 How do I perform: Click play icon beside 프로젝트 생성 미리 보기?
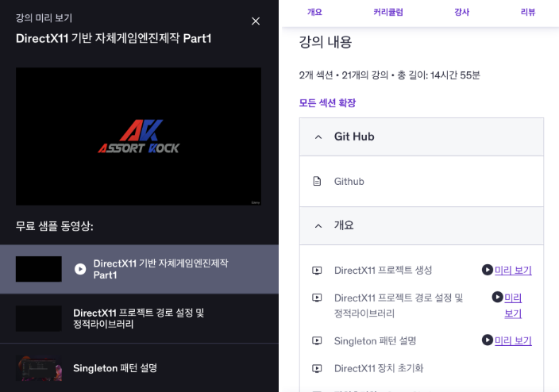pyautogui.click(x=488, y=270)
